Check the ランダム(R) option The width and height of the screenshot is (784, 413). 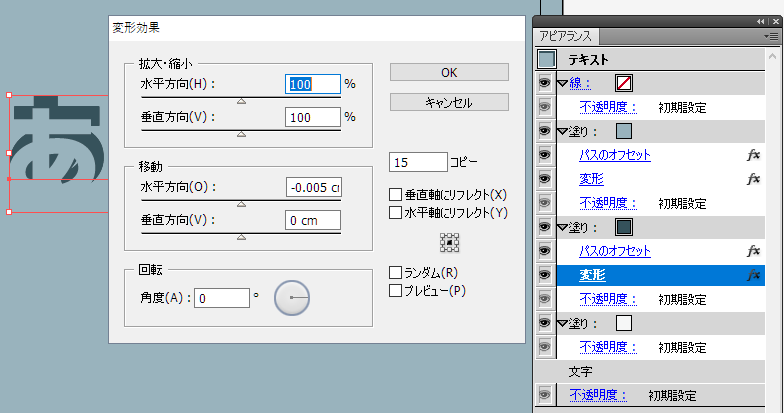396,273
